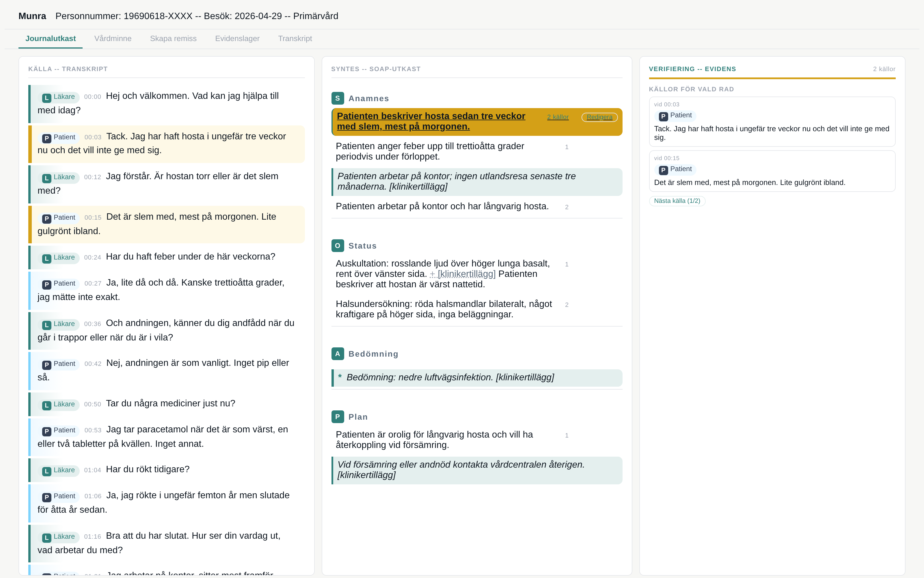The width and height of the screenshot is (924, 578).
Task: Click the A icon beside Bedömning
Action: (338, 354)
